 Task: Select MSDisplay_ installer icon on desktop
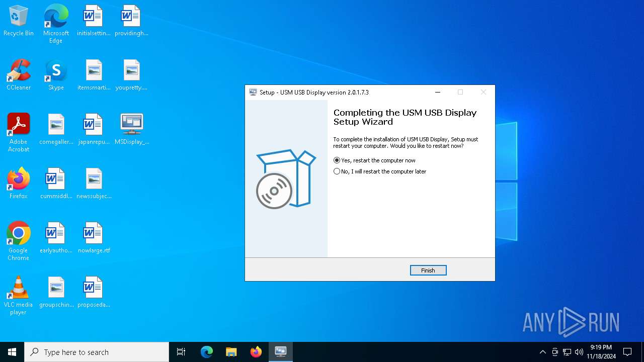131,130
